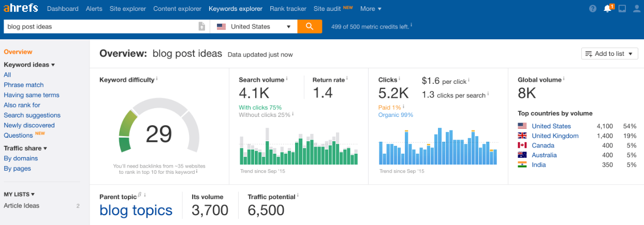The image size is (644, 225).
Task: Click the Traffic potential info icon
Action: coord(298,196)
